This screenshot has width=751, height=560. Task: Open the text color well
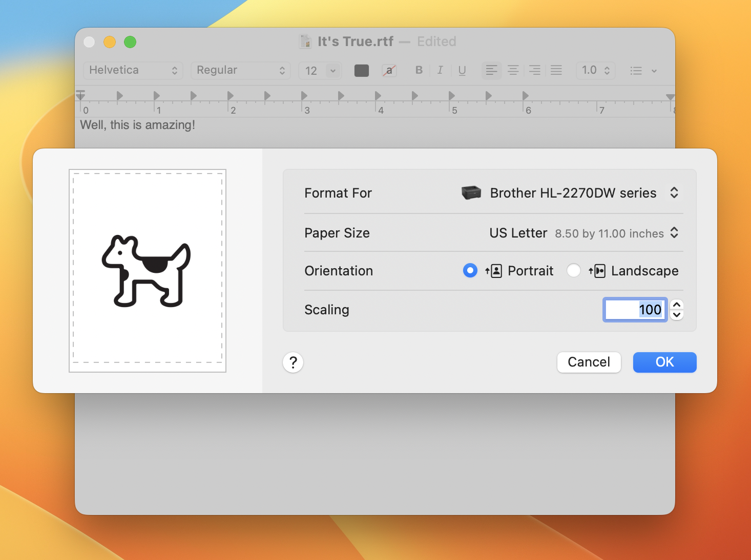pyautogui.click(x=361, y=70)
